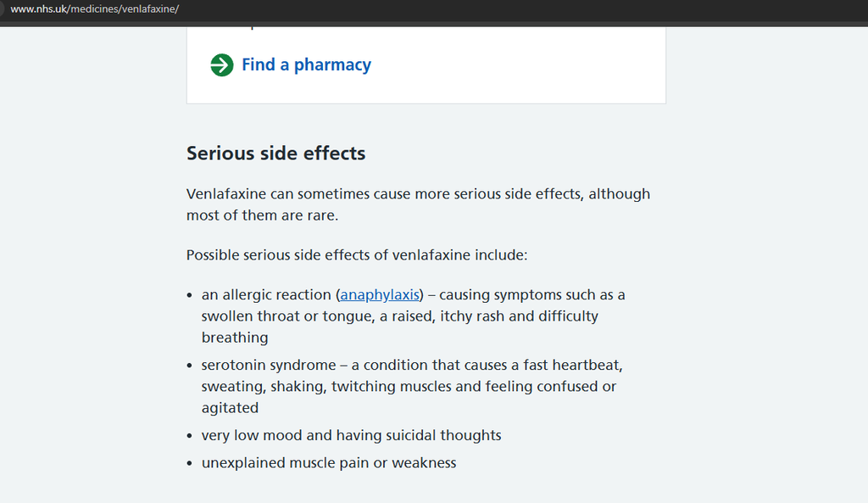Click the green arrow icon beside Find a pharmacy
This screenshot has width=868, height=503.
pyautogui.click(x=222, y=64)
